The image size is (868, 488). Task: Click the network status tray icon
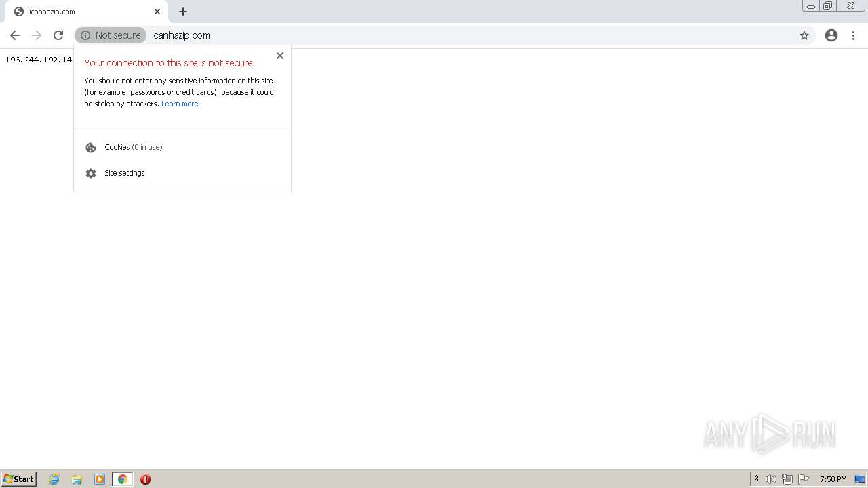[787, 479]
